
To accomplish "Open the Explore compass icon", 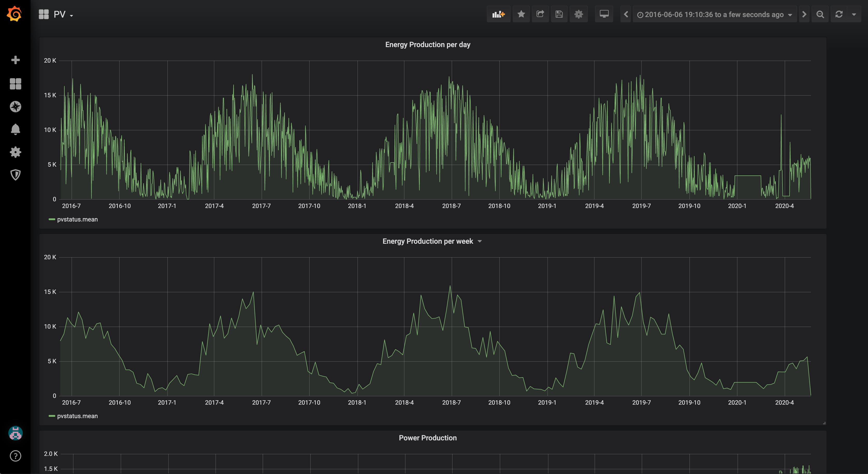I will click(x=15, y=107).
